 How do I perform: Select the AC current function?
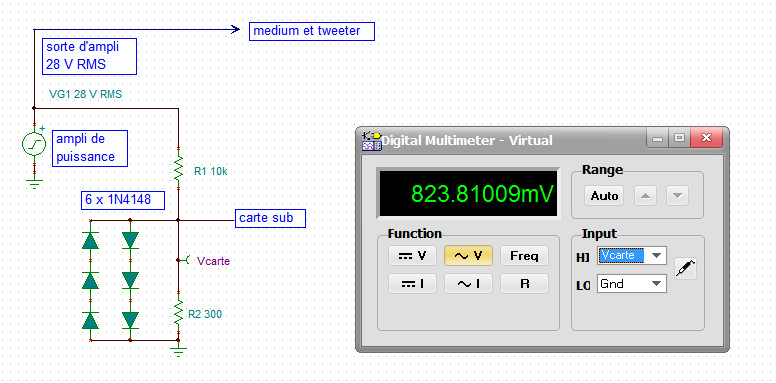coord(468,284)
